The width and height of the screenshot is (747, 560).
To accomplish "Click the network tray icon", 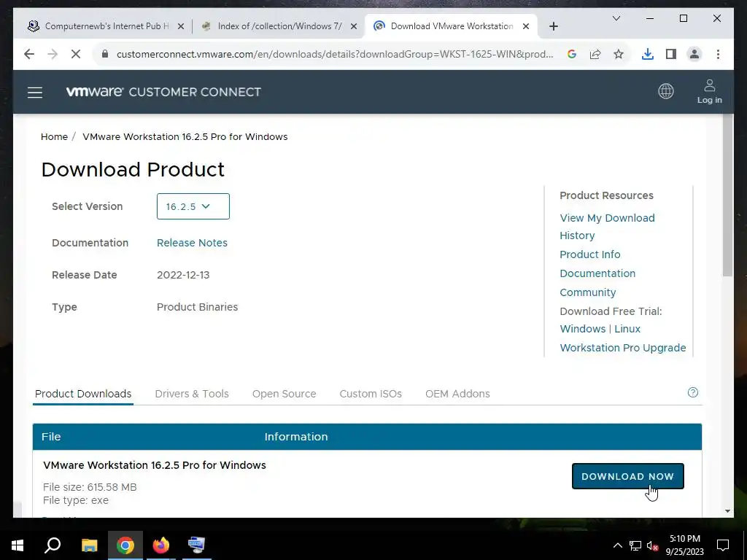I will [x=635, y=545].
